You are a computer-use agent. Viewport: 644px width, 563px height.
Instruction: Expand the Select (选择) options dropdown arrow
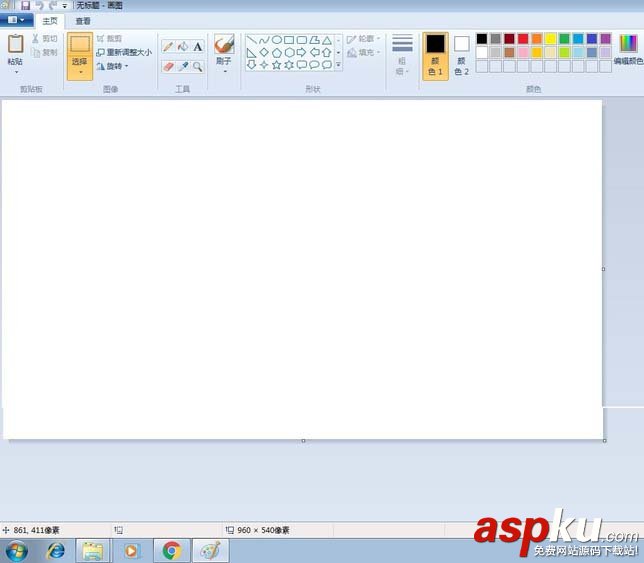[80, 72]
